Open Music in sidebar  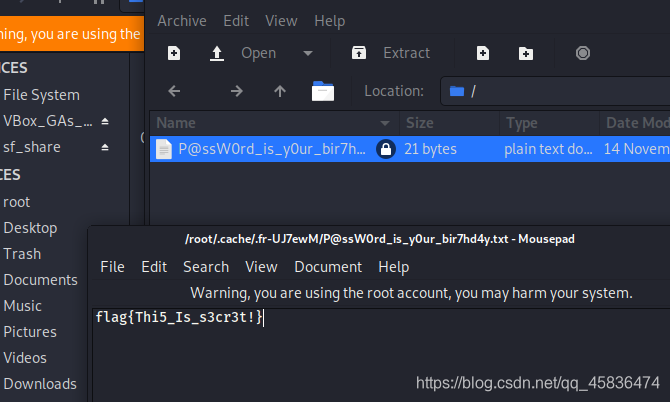(x=22, y=306)
